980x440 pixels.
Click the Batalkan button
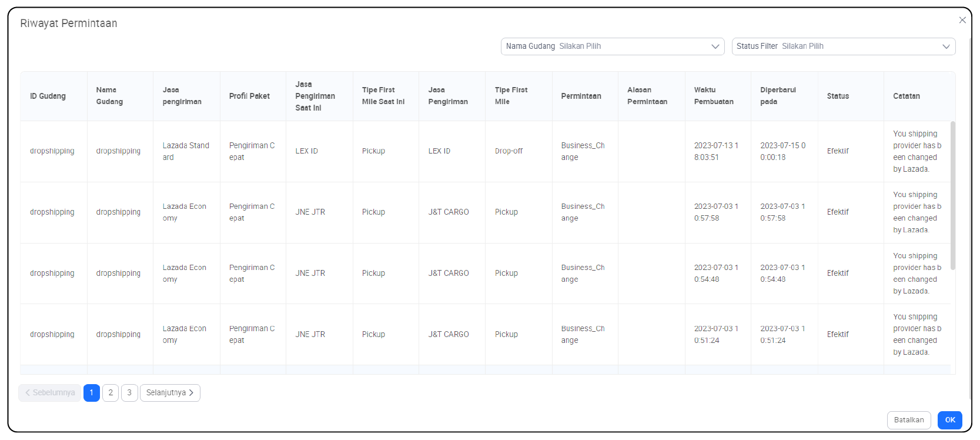(908, 420)
